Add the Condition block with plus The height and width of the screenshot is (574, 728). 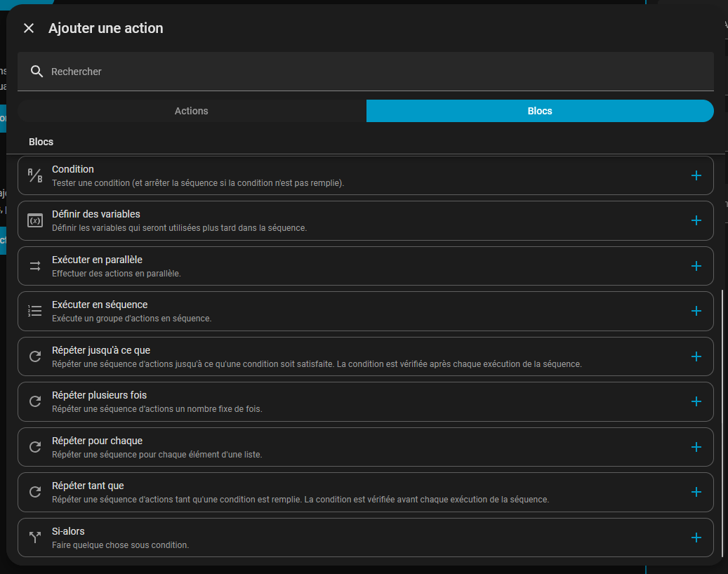click(x=696, y=175)
